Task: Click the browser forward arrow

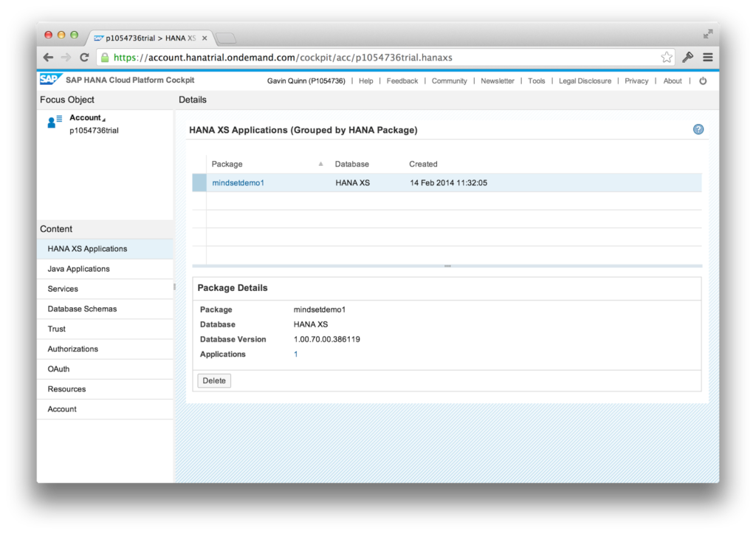Action: (x=66, y=58)
